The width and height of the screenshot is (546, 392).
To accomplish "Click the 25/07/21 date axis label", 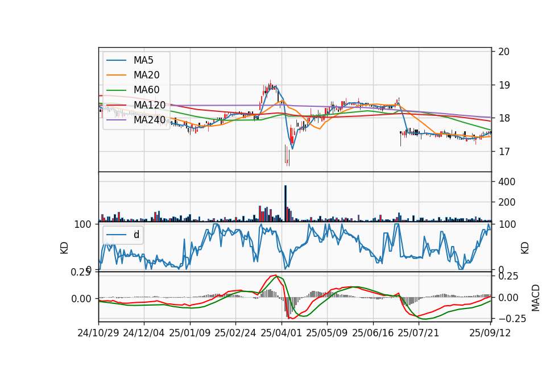I will (x=419, y=333).
